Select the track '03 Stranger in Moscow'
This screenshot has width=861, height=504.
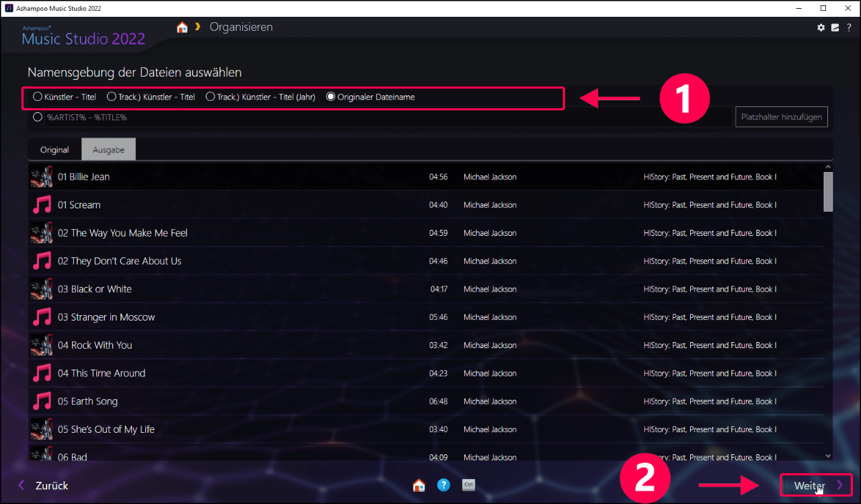coord(426,317)
